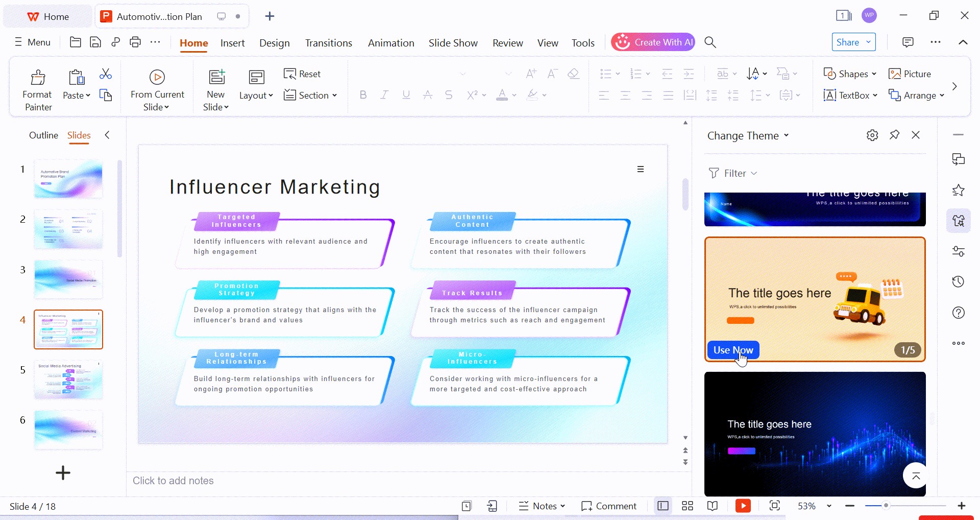Toggle Normal view button in status bar

[663, 506]
